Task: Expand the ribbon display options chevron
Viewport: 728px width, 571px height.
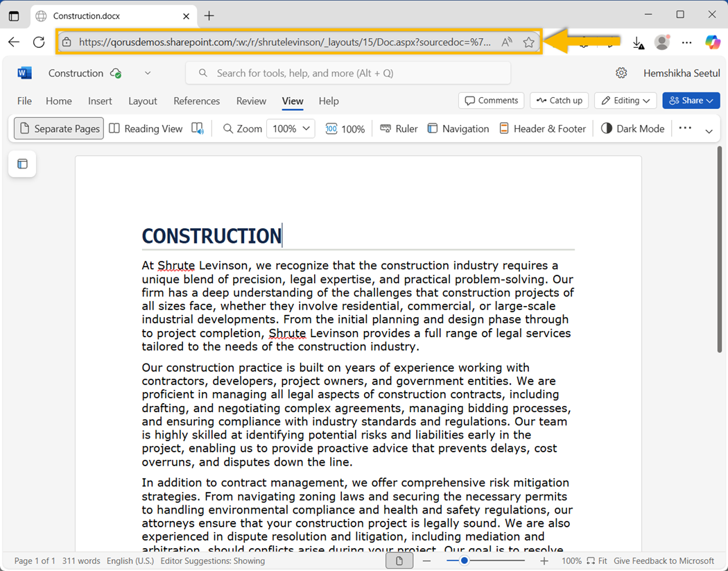Action: click(x=709, y=131)
